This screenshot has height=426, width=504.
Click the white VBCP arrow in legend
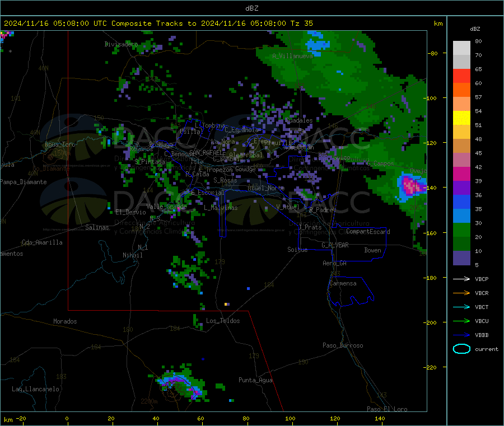pyautogui.click(x=461, y=279)
